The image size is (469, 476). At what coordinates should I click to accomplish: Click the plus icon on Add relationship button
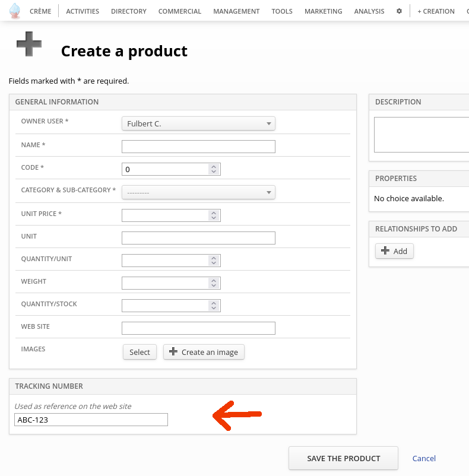(x=385, y=251)
